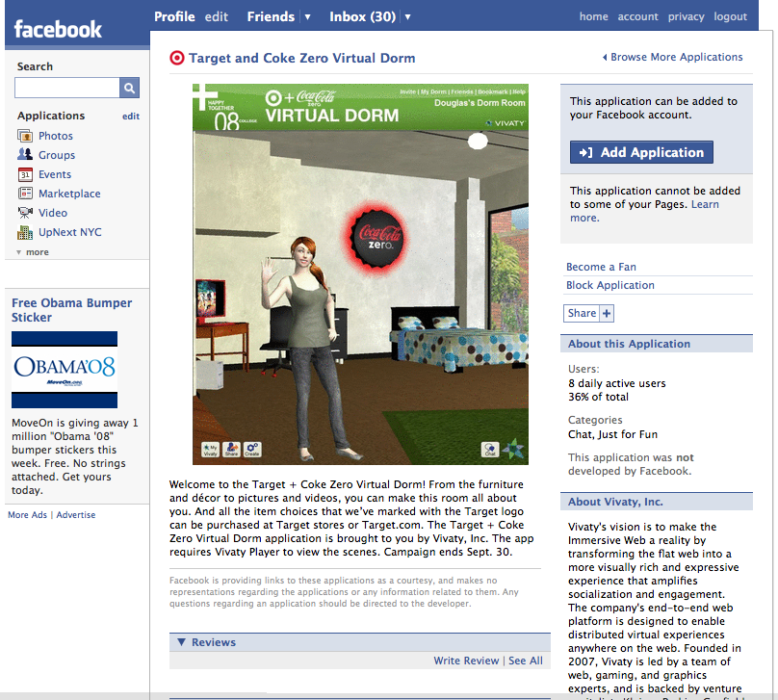Click Become a Fan
778x700 pixels.
[601, 267]
